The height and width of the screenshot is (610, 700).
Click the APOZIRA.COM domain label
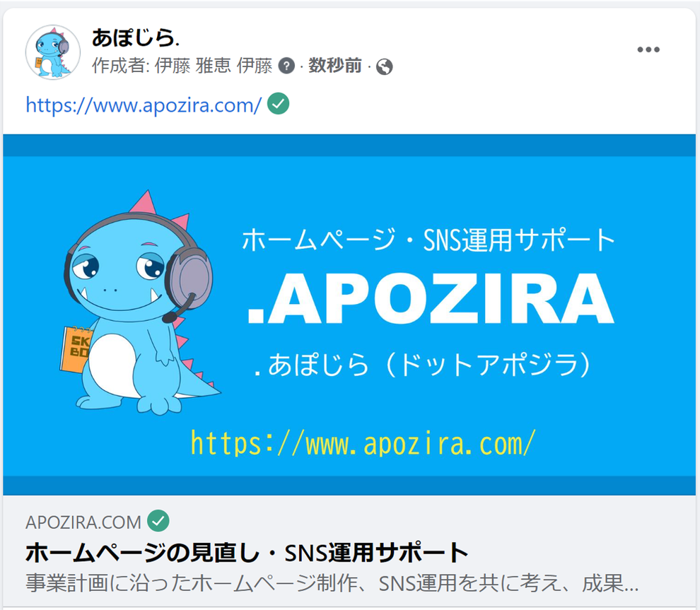pyautogui.click(x=83, y=522)
